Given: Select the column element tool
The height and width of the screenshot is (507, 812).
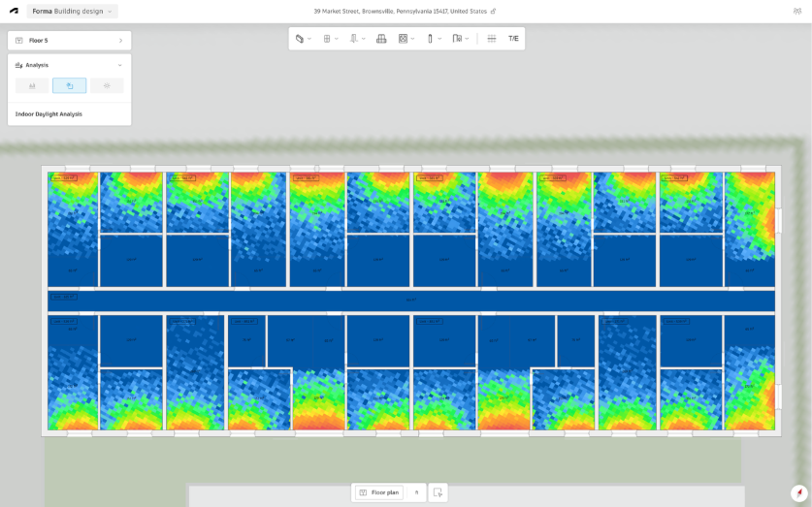Looking at the screenshot, I should pos(430,39).
